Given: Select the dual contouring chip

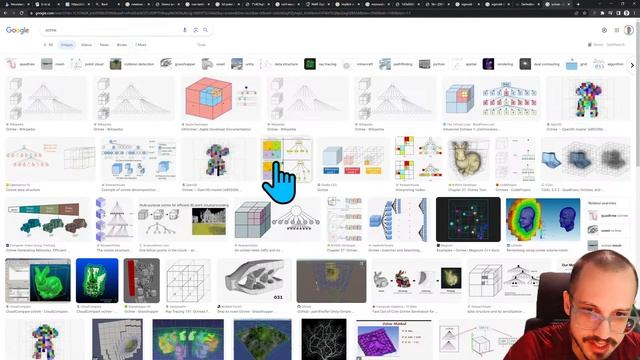Looking at the screenshot, I should point(540,64).
